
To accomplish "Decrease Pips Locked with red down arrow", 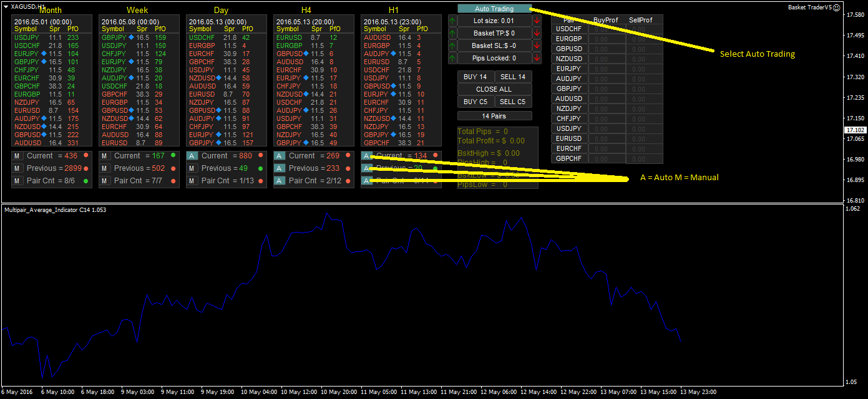I will pos(537,58).
